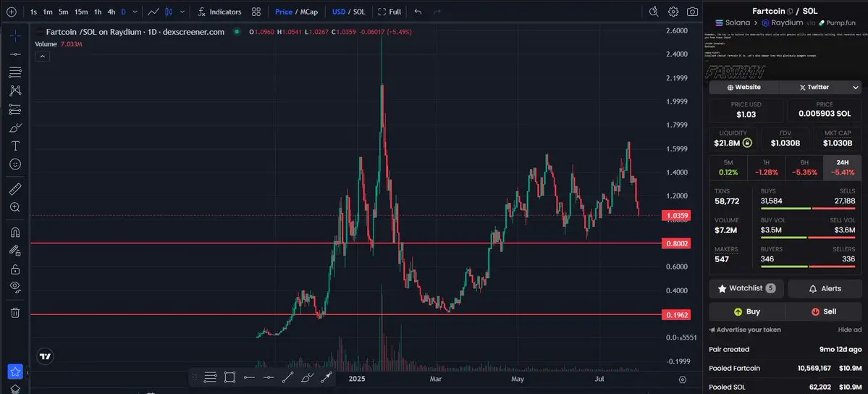Click the add symbol plus icon

[x=12, y=12]
